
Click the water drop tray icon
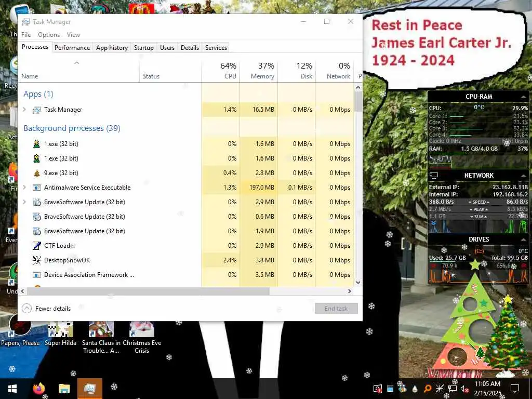point(415,389)
